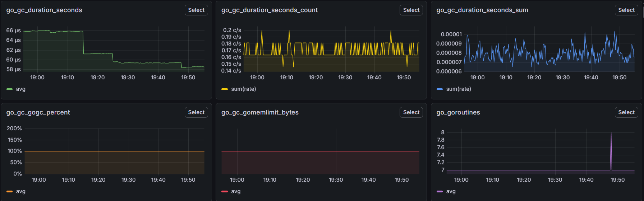Image resolution: width=644 pixels, height=201 pixels.
Task: Click 19:30 tick in go_gc_gomemlimit_bytes chart
Action: (336, 180)
